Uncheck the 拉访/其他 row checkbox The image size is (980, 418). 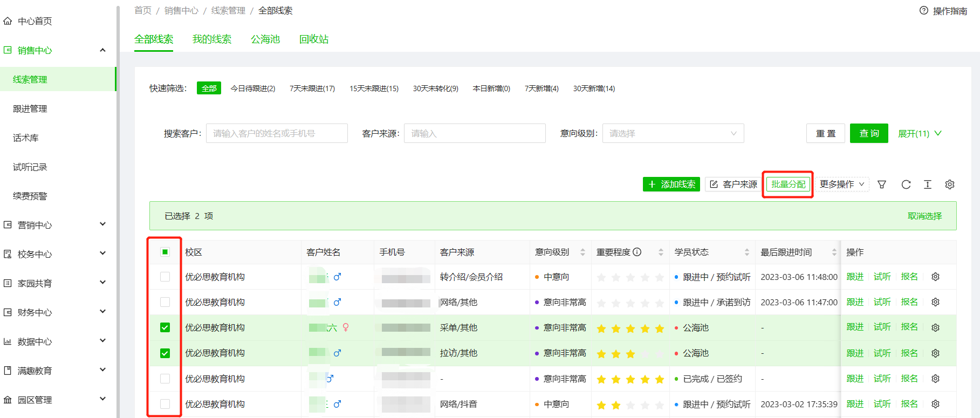165,353
